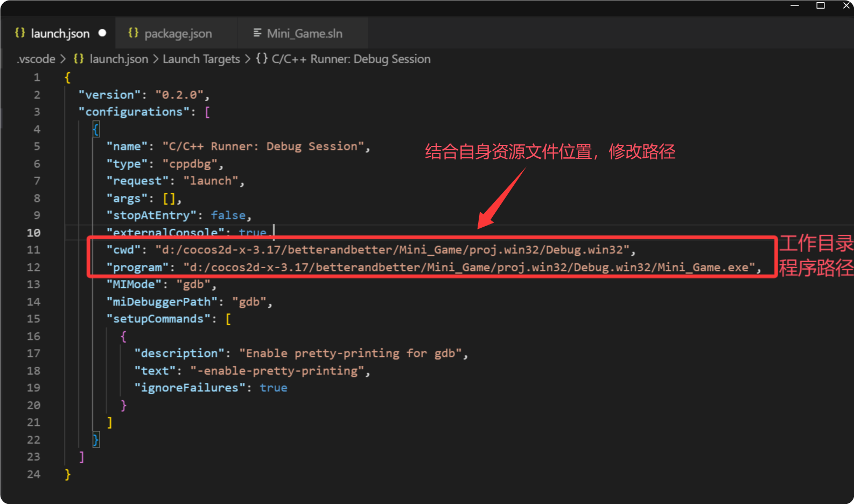The width and height of the screenshot is (854, 504).
Task: Click the program path ending in Mini_Game.exe
Action: coord(470,267)
